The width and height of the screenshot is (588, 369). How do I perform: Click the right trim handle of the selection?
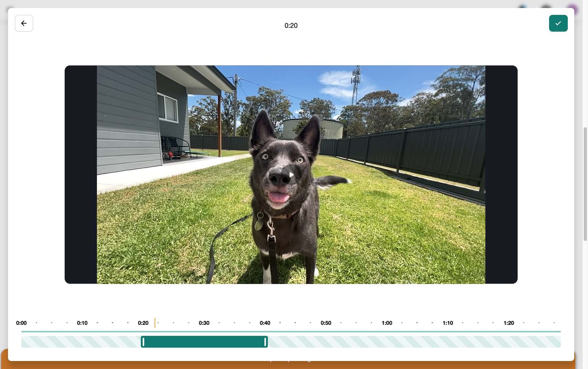(265, 342)
